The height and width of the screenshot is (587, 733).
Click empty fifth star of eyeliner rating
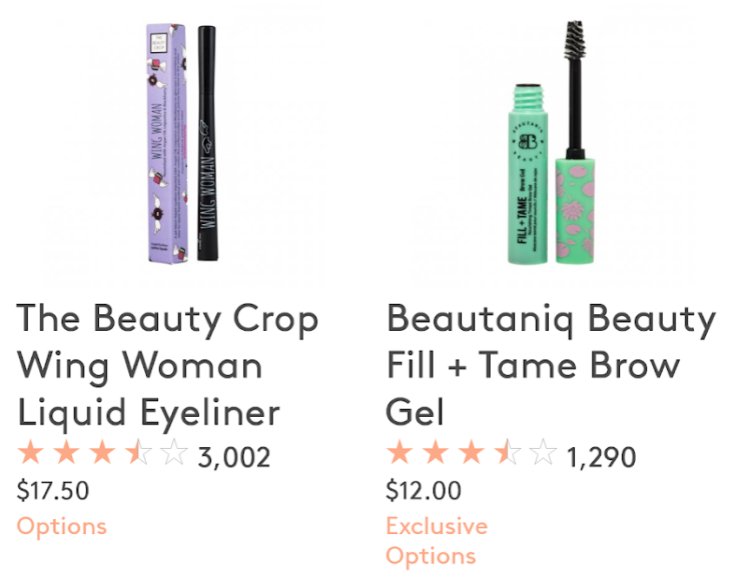174,452
